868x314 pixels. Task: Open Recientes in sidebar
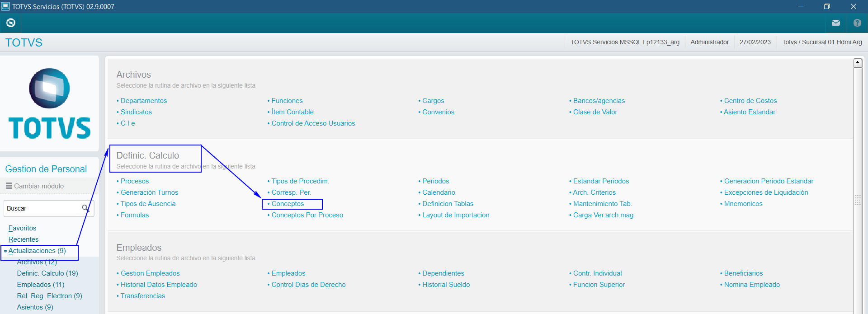point(24,239)
